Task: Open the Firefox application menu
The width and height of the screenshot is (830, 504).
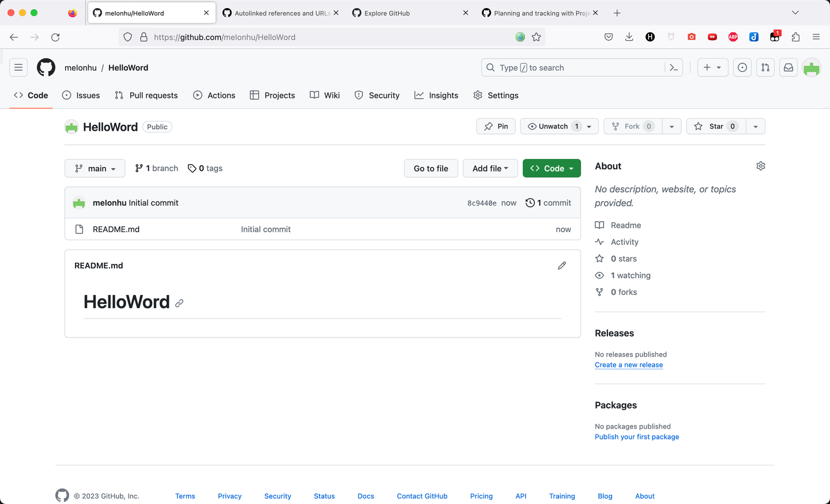Action: click(x=816, y=37)
